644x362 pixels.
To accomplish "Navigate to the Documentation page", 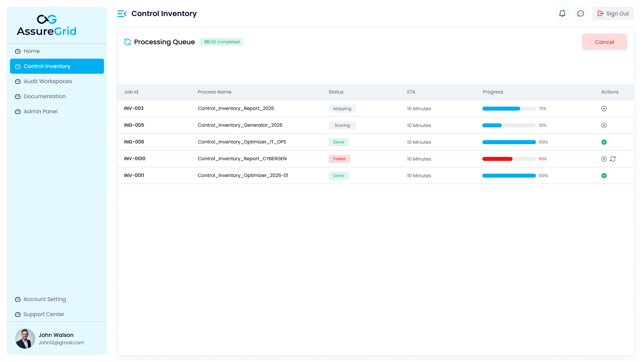I will [x=45, y=96].
